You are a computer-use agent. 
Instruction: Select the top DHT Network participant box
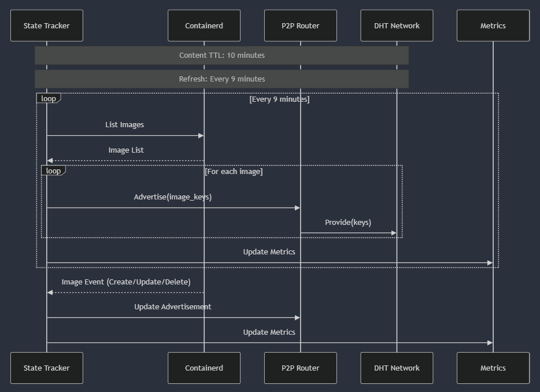(397, 25)
